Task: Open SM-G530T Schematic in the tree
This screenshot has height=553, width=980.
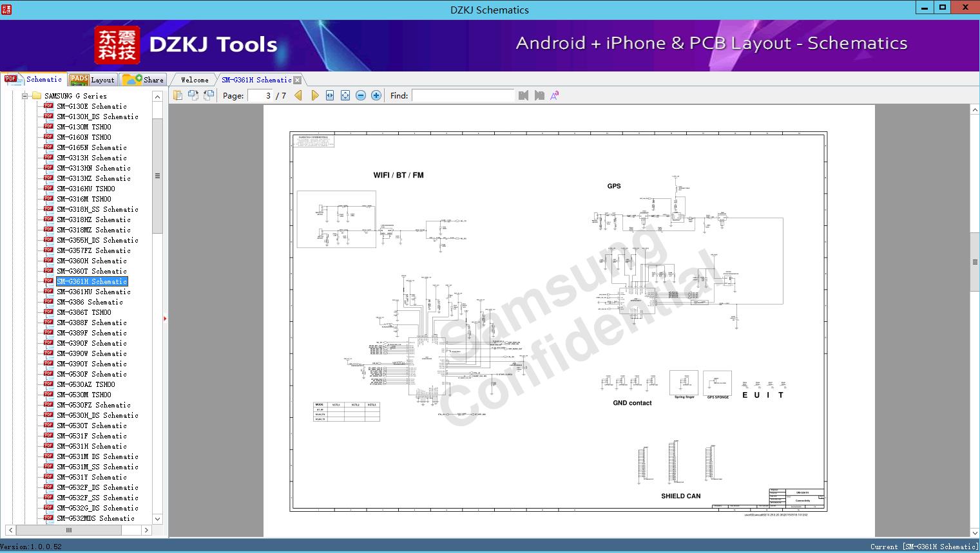Action: (91, 426)
